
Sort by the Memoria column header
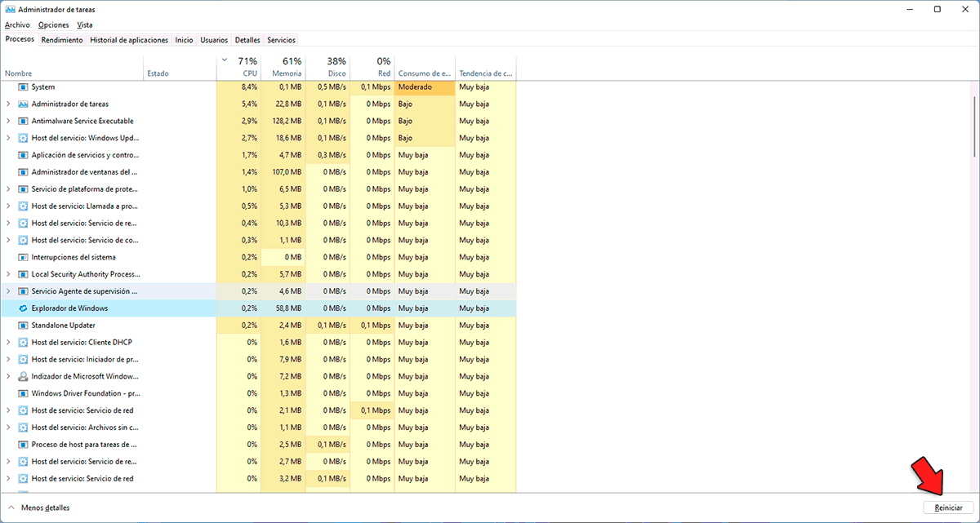[283, 67]
